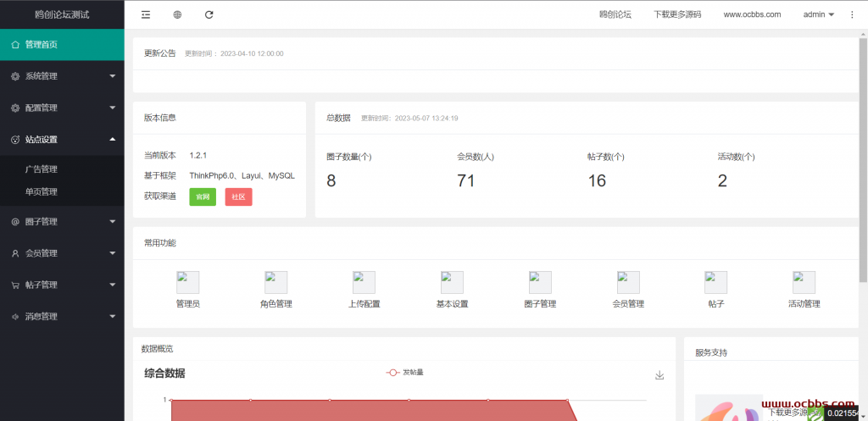The width and height of the screenshot is (868, 421).
Task: Click the 帖子数 value 16
Action: (597, 181)
